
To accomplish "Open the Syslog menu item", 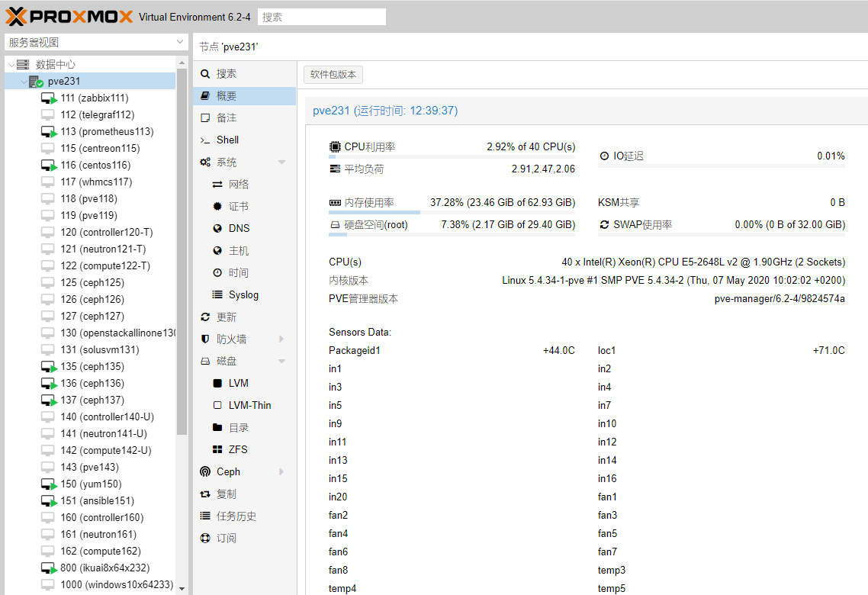I will (x=245, y=295).
